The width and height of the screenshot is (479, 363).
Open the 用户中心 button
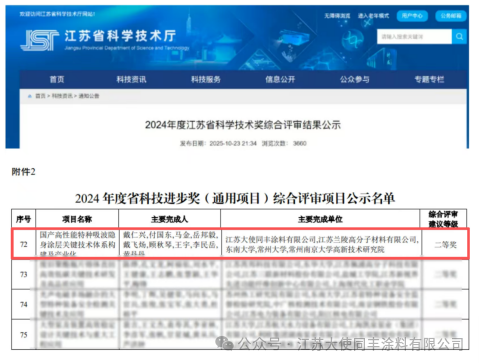point(412,16)
